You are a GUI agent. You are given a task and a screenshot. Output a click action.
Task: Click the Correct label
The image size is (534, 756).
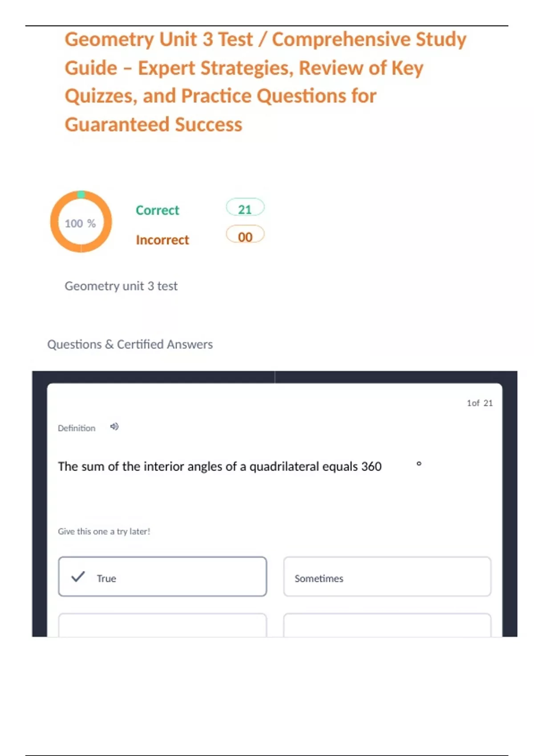pyautogui.click(x=158, y=210)
